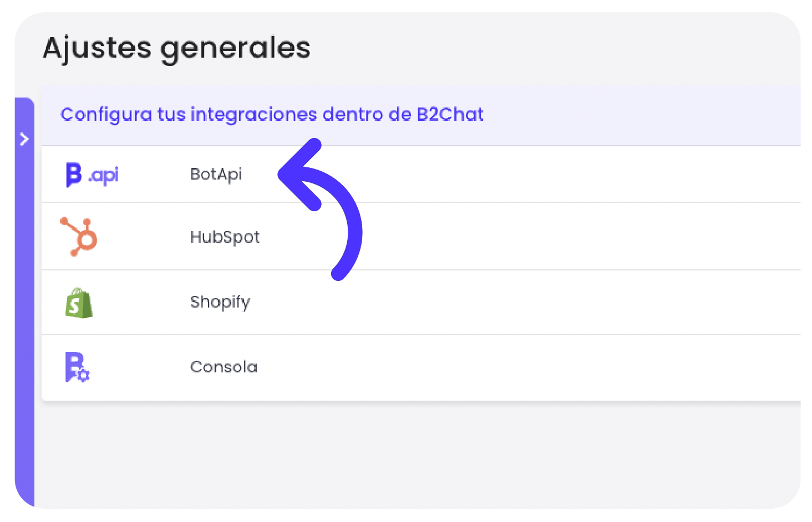Expand the purple sidebar with the chevron arrow
Image resolution: width=812 pixels, height=522 pixels.
pyautogui.click(x=24, y=139)
